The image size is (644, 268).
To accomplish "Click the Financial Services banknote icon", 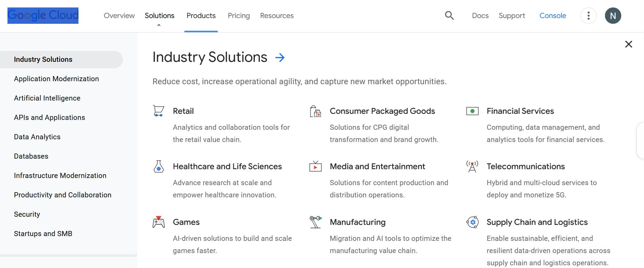I will [472, 111].
